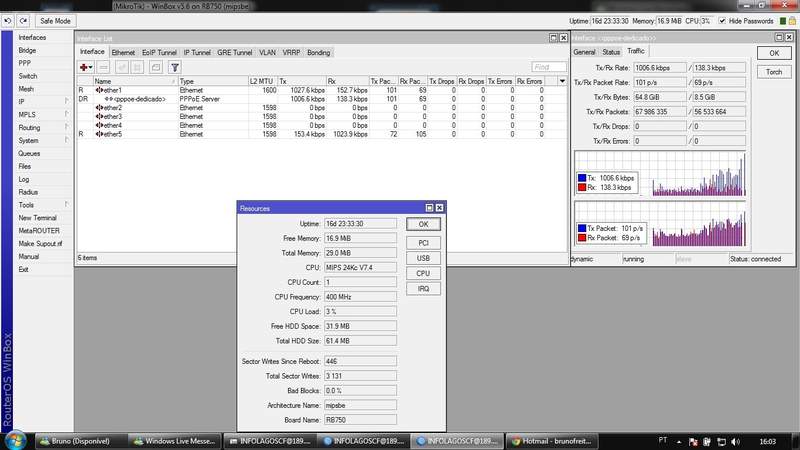Click the ether3 interface icon
The image size is (800, 450).
click(99, 116)
